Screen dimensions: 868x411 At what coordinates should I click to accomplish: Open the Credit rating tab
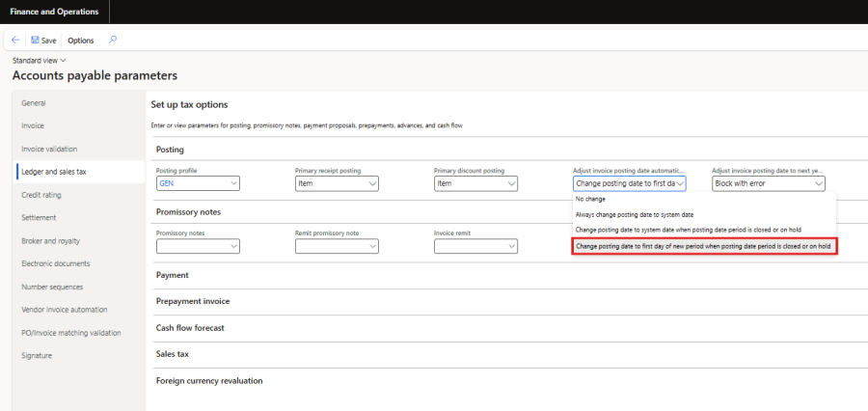point(41,195)
